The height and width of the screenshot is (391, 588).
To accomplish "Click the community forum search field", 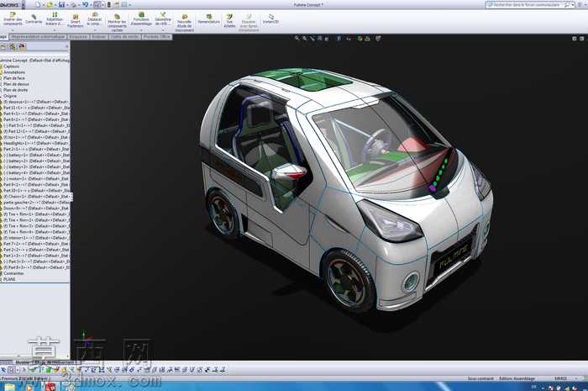I will pos(525,5).
